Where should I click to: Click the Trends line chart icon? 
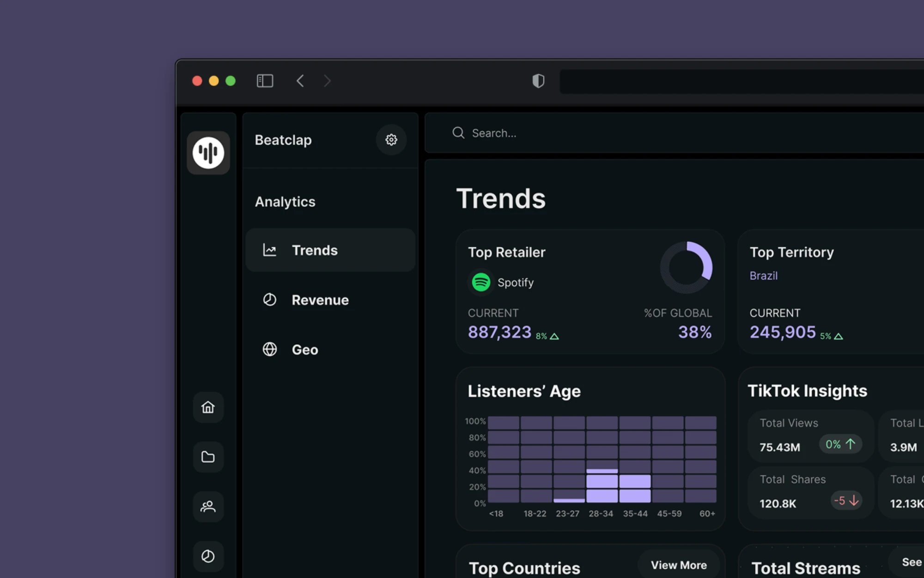pos(270,250)
